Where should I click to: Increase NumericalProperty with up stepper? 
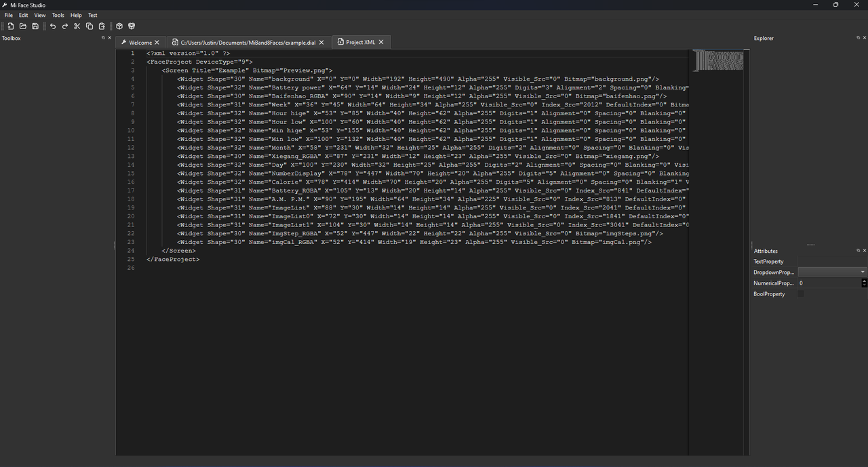pyautogui.click(x=864, y=281)
